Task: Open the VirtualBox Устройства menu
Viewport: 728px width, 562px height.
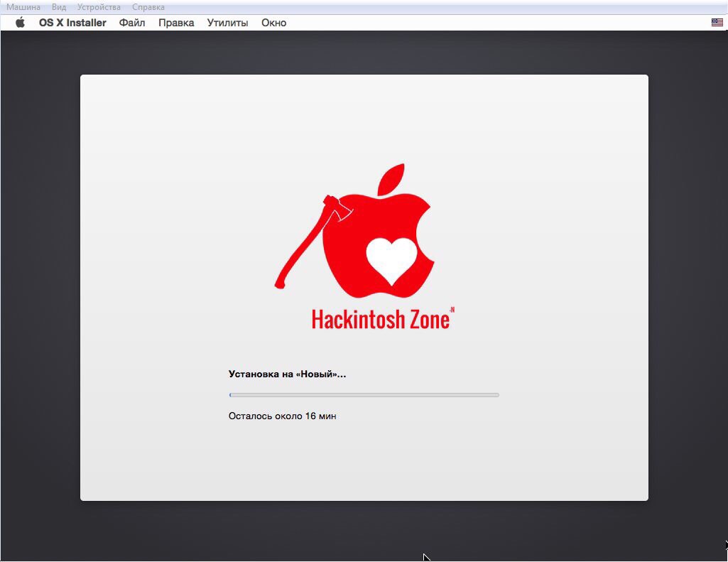Action: 99,7
